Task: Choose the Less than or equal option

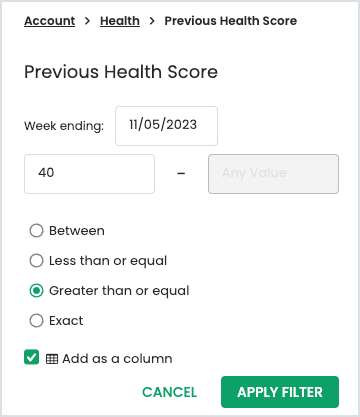Action: (x=36, y=260)
